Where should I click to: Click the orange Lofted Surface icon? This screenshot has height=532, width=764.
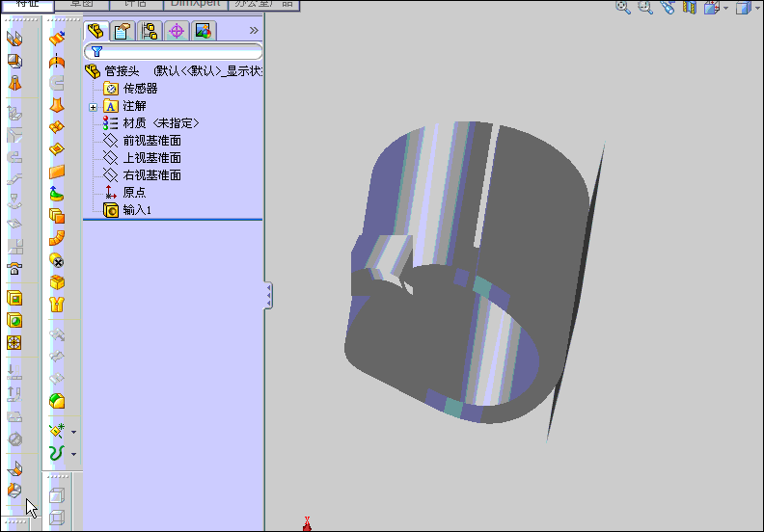(57, 105)
